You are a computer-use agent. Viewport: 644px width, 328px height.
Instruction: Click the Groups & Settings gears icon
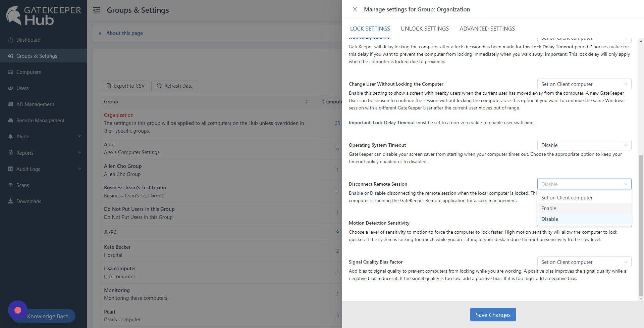pos(10,56)
